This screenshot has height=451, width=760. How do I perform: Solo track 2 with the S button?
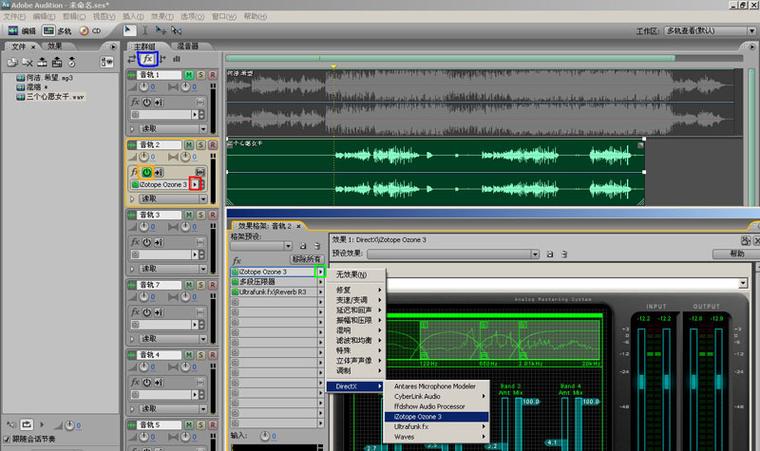pyautogui.click(x=201, y=145)
